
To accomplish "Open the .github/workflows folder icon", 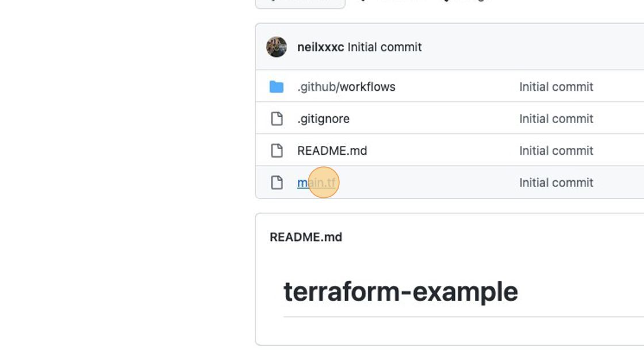I will tap(277, 87).
